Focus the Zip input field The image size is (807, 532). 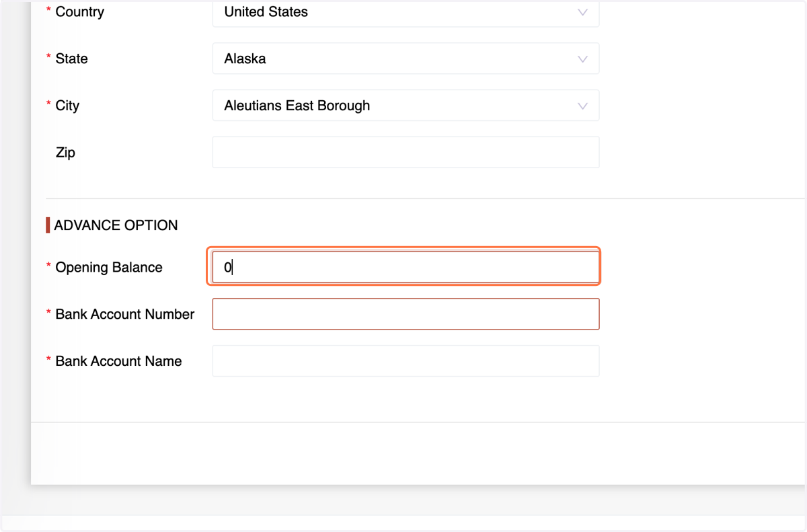(x=406, y=153)
